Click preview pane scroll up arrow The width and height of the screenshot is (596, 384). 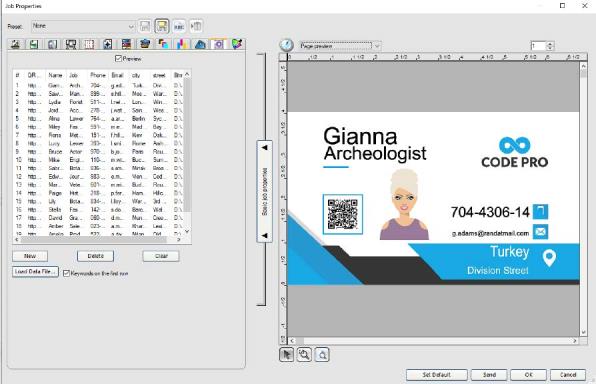pos(583,66)
